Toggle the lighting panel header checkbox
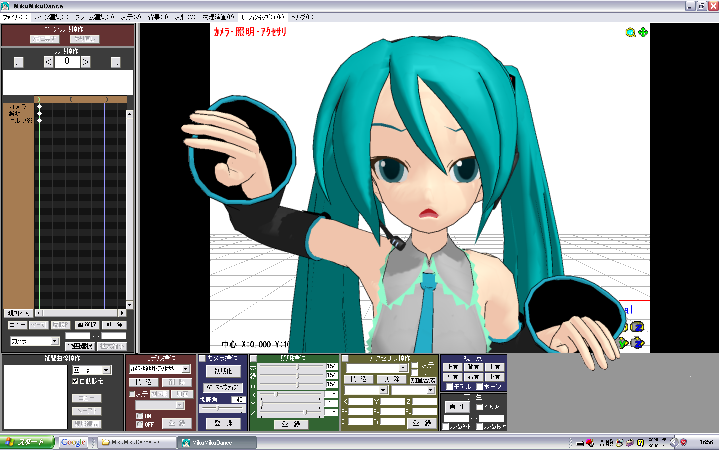 point(254,359)
